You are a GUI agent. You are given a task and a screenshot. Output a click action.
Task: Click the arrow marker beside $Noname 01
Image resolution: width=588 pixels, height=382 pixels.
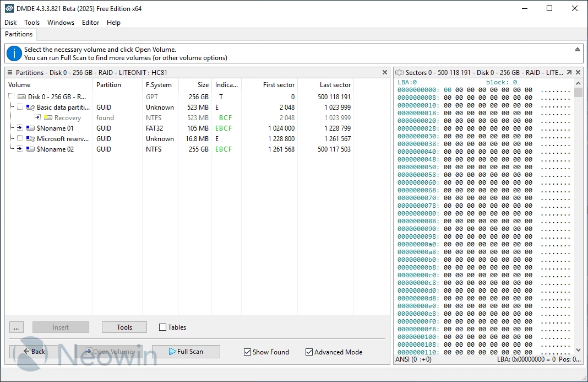pos(20,128)
